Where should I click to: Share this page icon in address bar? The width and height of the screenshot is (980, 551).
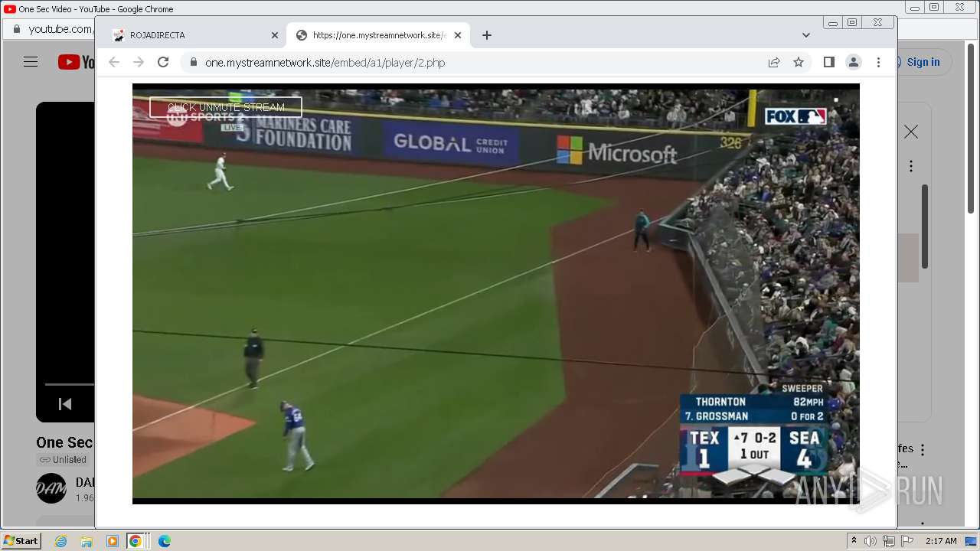(x=774, y=62)
